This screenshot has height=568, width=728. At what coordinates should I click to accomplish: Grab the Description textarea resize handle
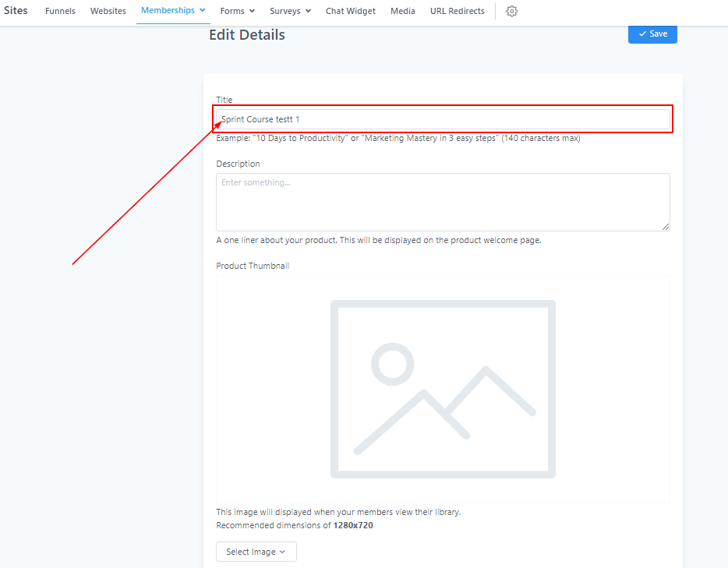tap(666, 227)
